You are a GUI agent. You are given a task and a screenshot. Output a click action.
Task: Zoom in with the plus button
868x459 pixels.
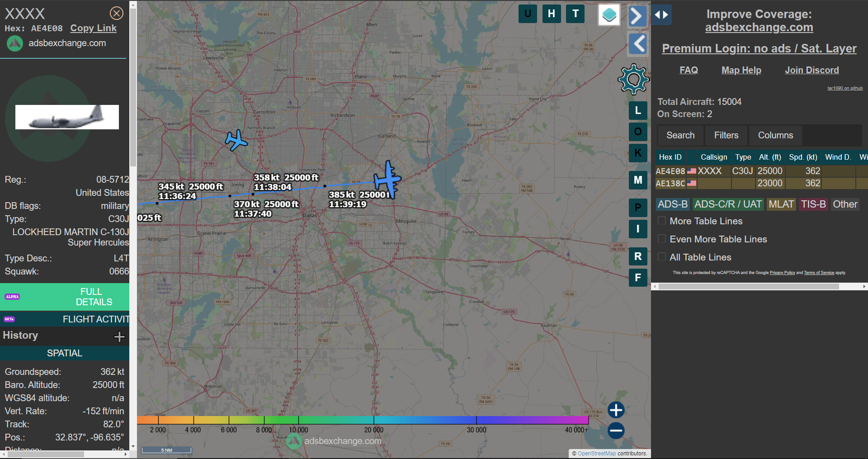pyautogui.click(x=616, y=410)
